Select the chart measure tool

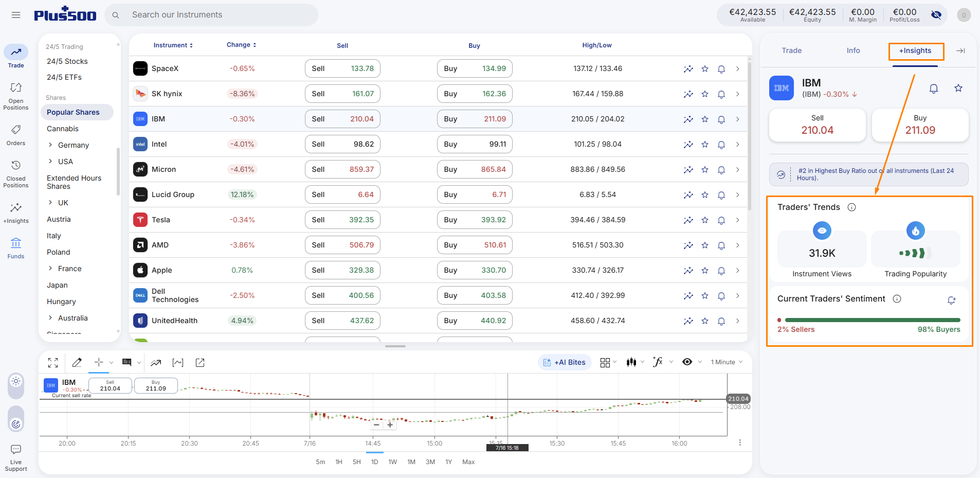(x=178, y=363)
